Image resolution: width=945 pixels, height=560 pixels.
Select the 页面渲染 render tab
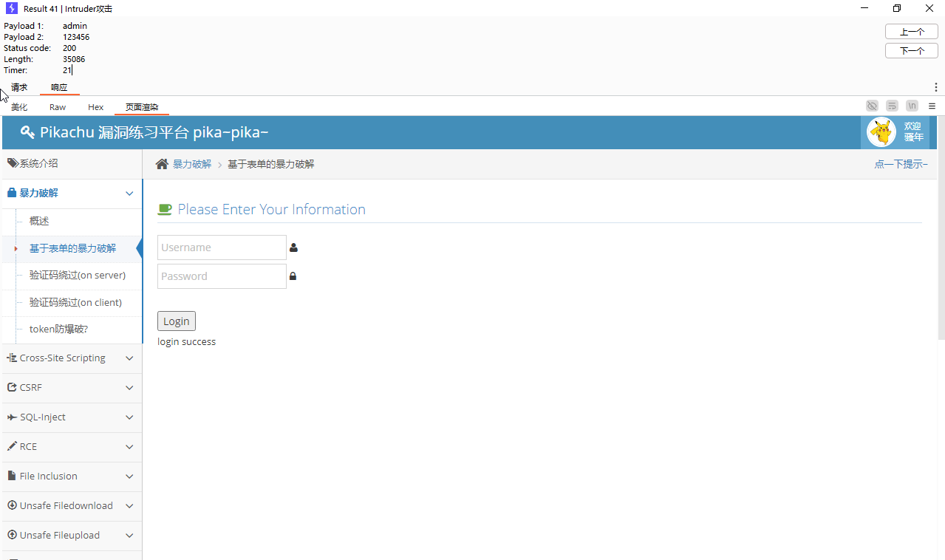pos(142,107)
